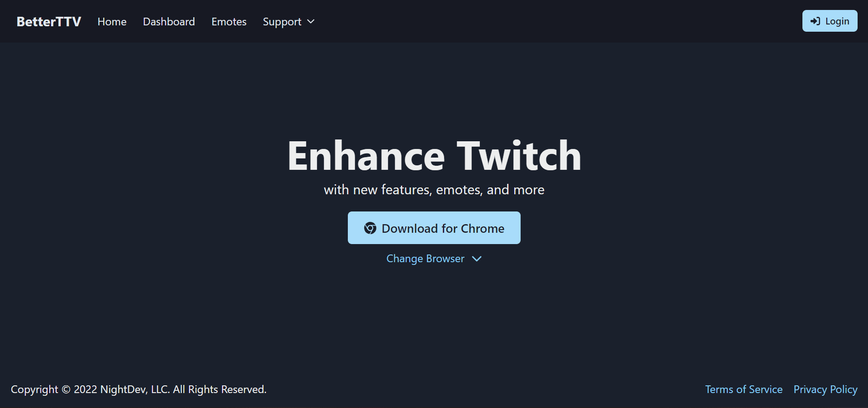View the Privacy Policy
Viewport: 868px width, 408px height.
click(x=825, y=389)
